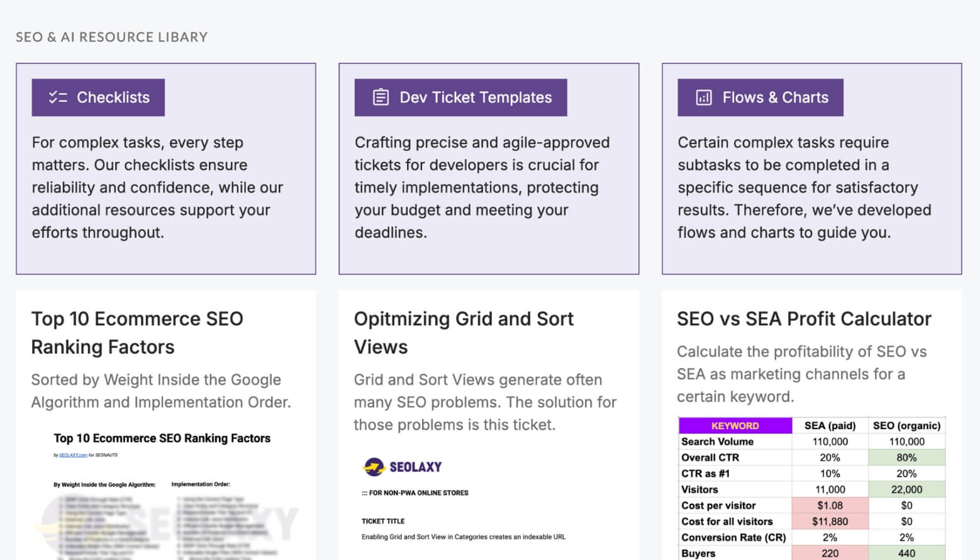
Task: Open Top 10 Ecommerce SEO Ranking Factors title
Action: pyautogui.click(x=137, y=333)
